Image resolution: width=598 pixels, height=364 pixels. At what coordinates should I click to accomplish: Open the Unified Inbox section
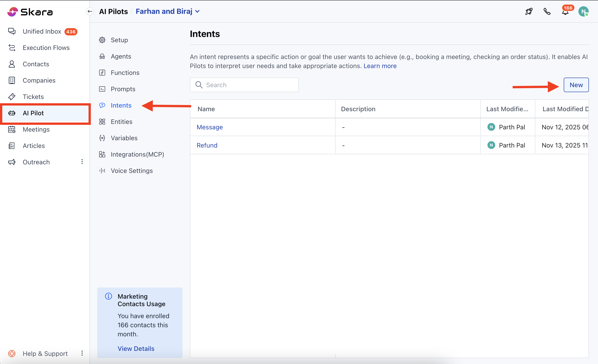coord(42,32)
